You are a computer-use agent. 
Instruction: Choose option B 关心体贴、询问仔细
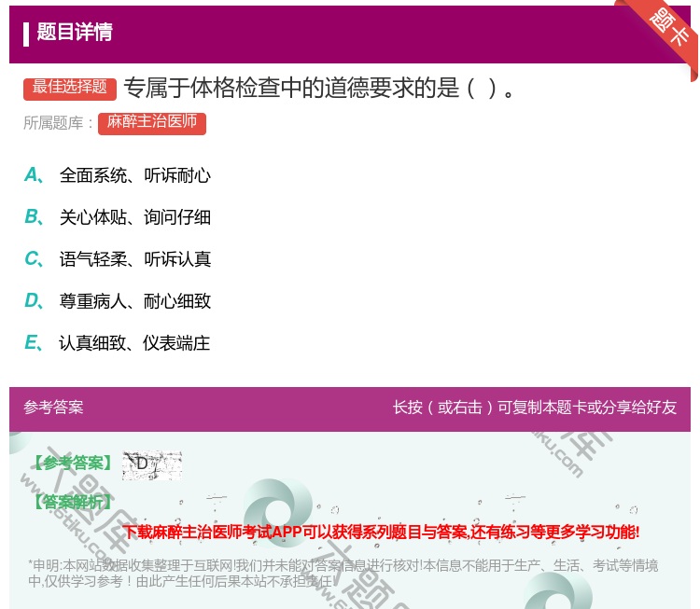click(x=134, y=217)
